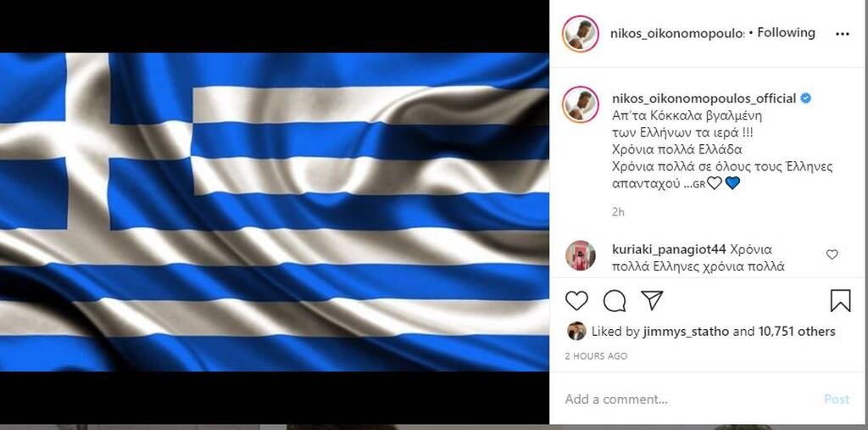Open caption author's profile avatar
The height and width of the screenshot is (430, 868).
point(580,104)
